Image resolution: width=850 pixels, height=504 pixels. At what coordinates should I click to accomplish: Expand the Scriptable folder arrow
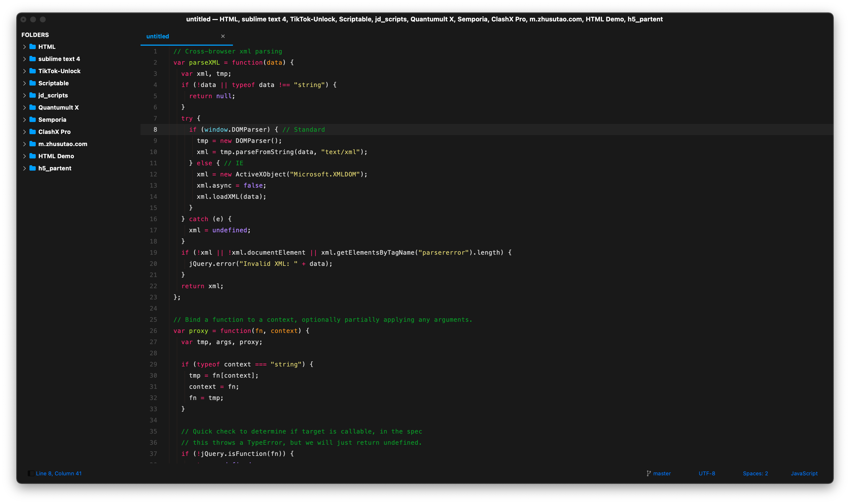25,83
